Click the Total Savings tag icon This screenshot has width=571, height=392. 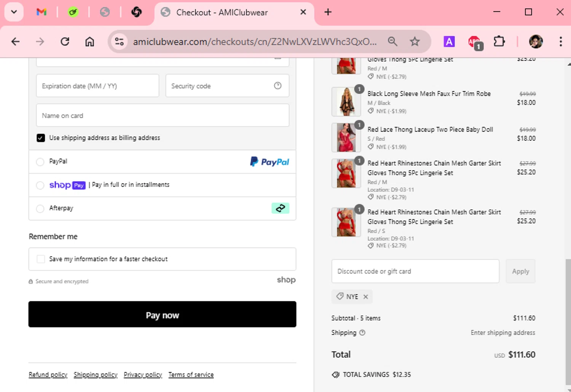335,374
